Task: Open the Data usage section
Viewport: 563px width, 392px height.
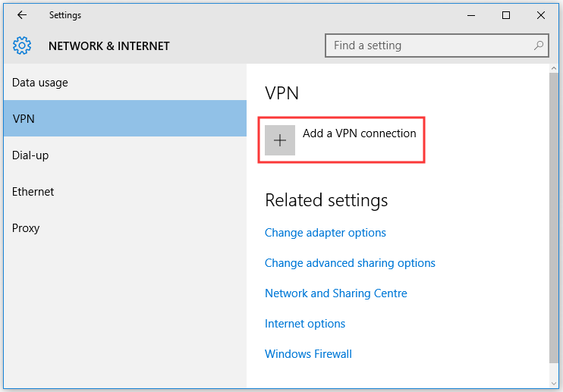Action: click(x=125, y=83)
